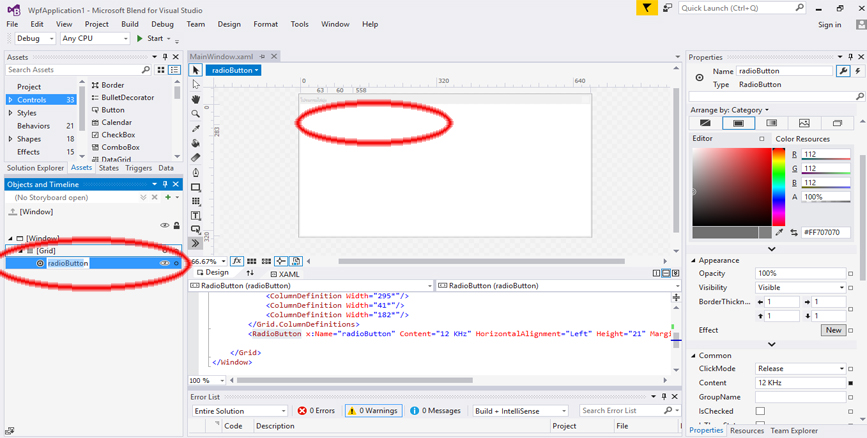Open the ClickMode Release dropdown
Image resolution: width=867 pixels, height=438 pixels.
point(800,368)
